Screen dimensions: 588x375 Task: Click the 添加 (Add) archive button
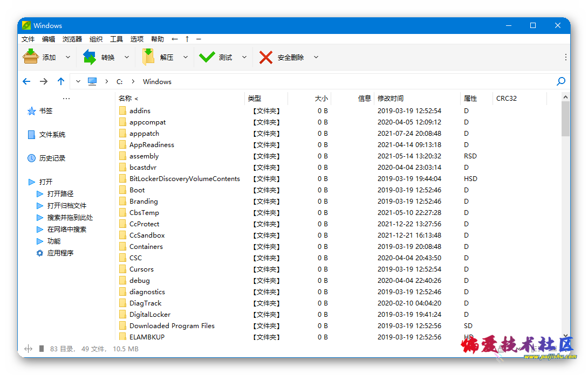(x=39, y=57)
